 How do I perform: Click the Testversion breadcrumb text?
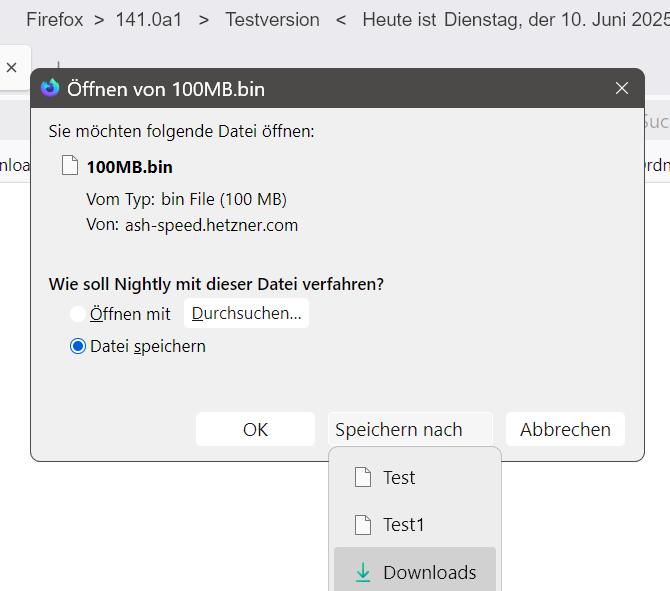point(272,19)
